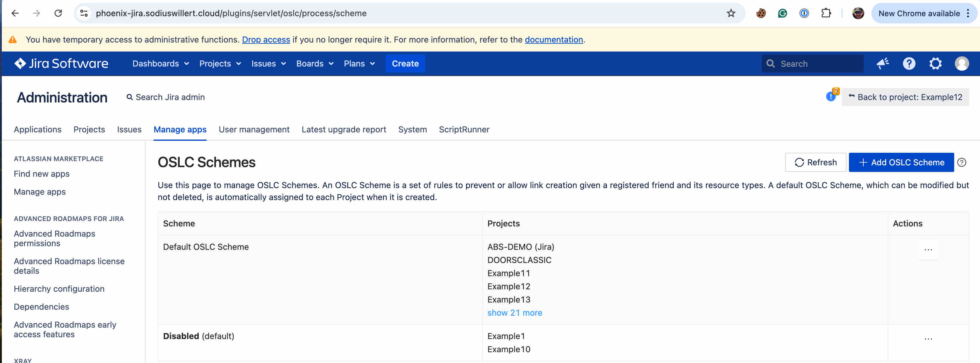Image resolution: width=980 pixels, height=363 pixels.
Task: Click the Drop access link
Action: [266, 40]
